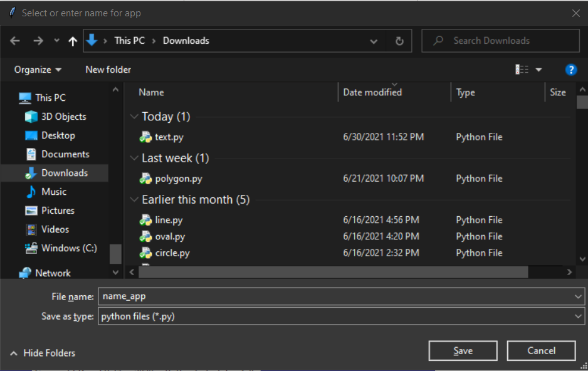Click the feather icon in title bar
This screenshot has width=588, height=371.
pyautogui.click(x=13, y=13)
